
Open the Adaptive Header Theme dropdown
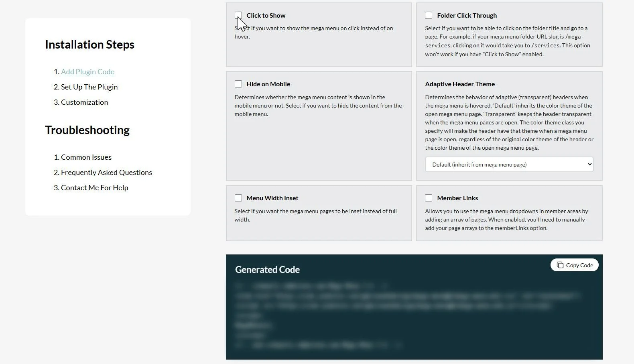pos(509,165)
